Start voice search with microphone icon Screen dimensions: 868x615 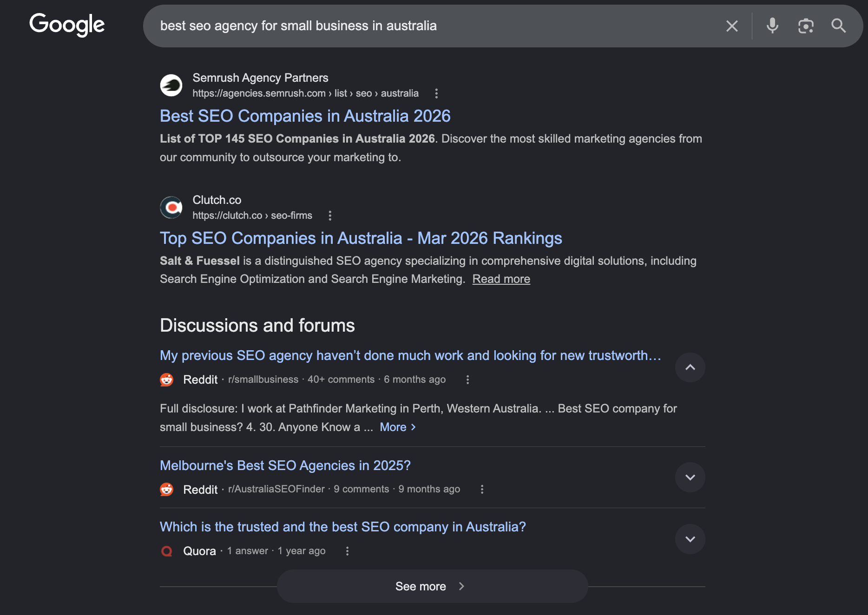772,26
